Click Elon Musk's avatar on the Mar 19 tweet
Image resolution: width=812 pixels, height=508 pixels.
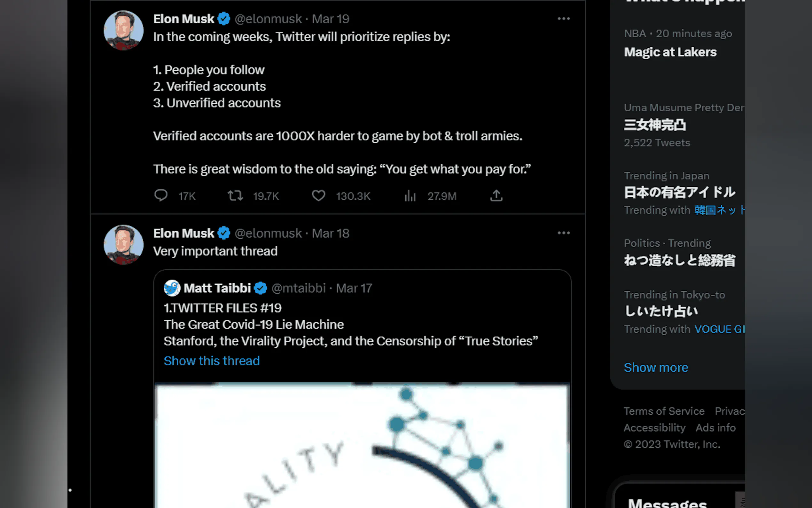(x=123, y=31)
